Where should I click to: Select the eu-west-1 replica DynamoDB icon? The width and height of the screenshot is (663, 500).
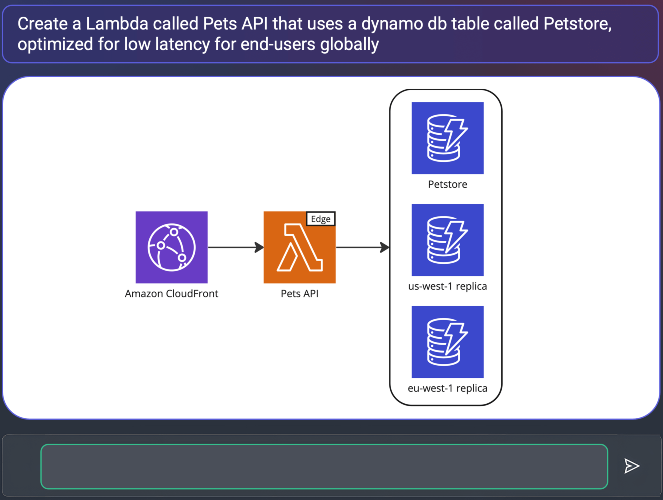(x=448, y=342)
